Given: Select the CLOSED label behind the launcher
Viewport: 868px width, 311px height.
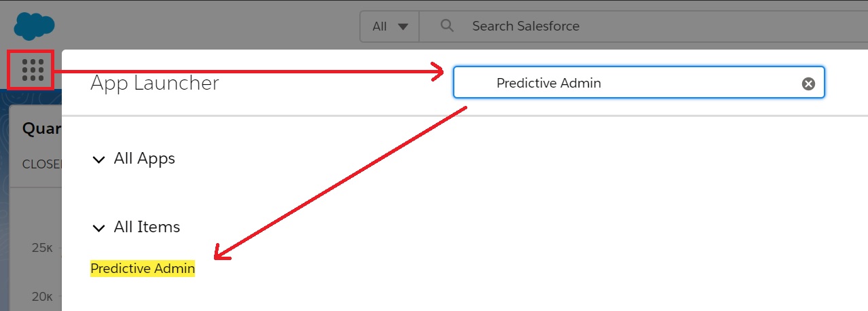Looking at the screenshot, I should pos(41,164).
